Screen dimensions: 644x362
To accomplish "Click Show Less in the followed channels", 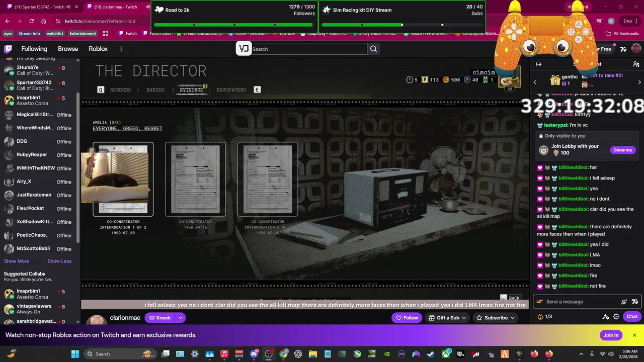I will [59, 261].
